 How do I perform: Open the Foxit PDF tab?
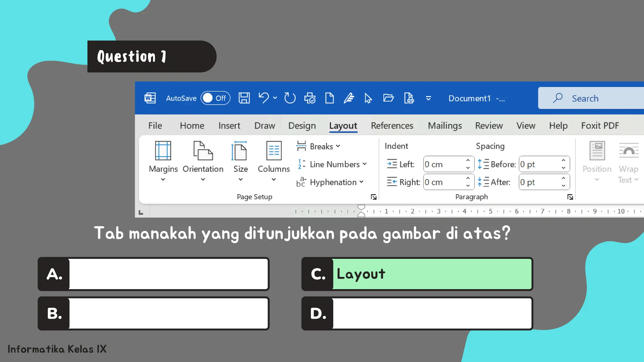[x=600, y=126]
